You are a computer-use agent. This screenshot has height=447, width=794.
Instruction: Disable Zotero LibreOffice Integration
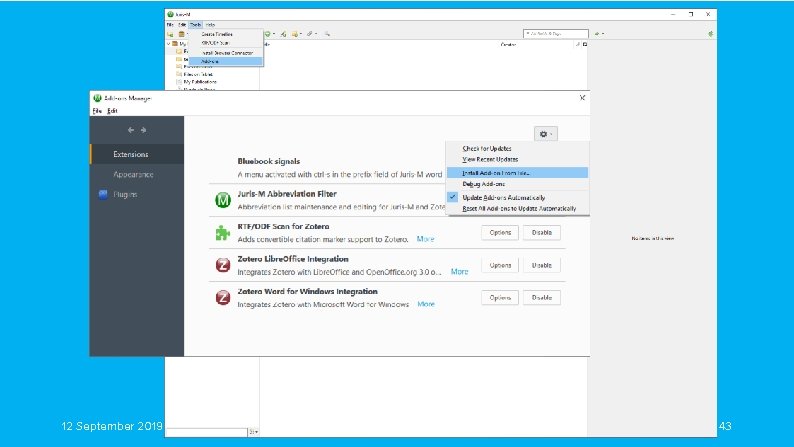(542, 265)
